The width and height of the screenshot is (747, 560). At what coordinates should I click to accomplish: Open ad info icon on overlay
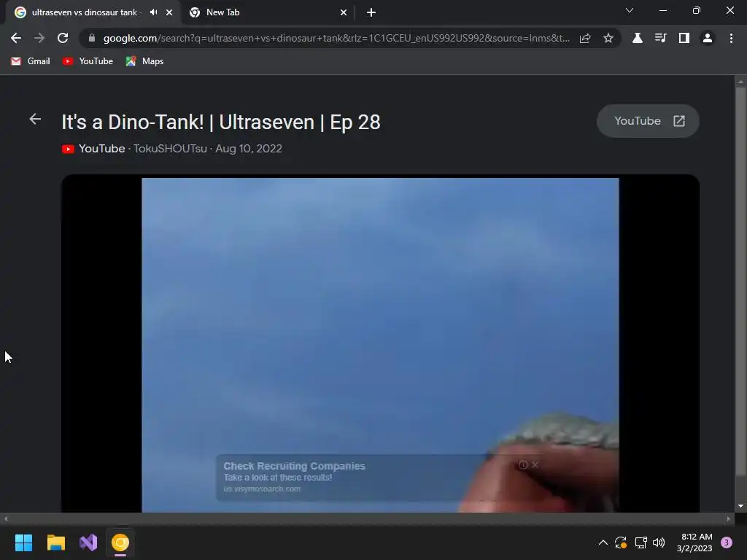point(523,464)
